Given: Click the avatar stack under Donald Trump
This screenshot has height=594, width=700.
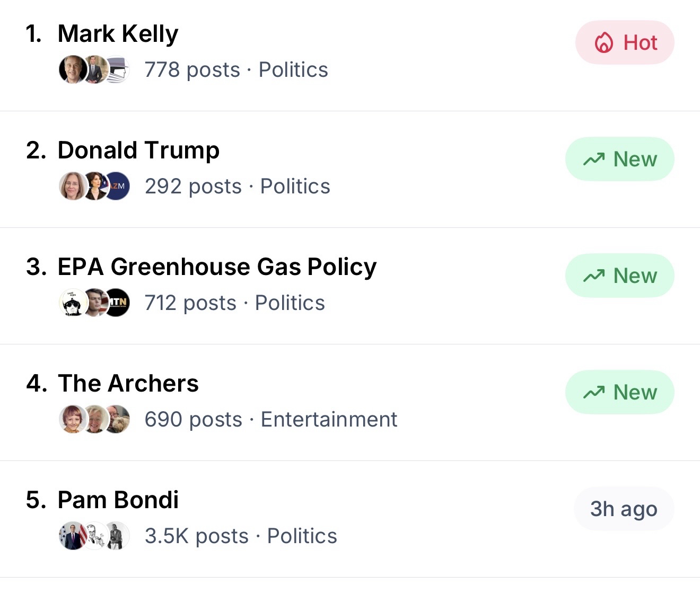Looking at the screenshot, I should click(x=94, y=187).
